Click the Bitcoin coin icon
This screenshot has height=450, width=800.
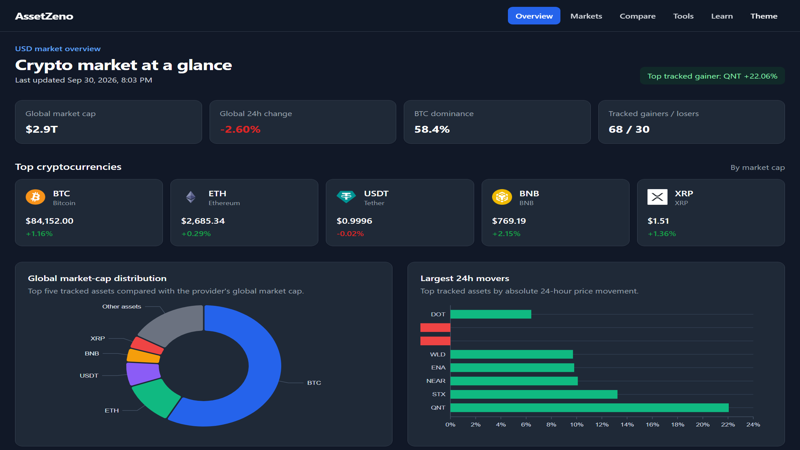pos(35,197)
